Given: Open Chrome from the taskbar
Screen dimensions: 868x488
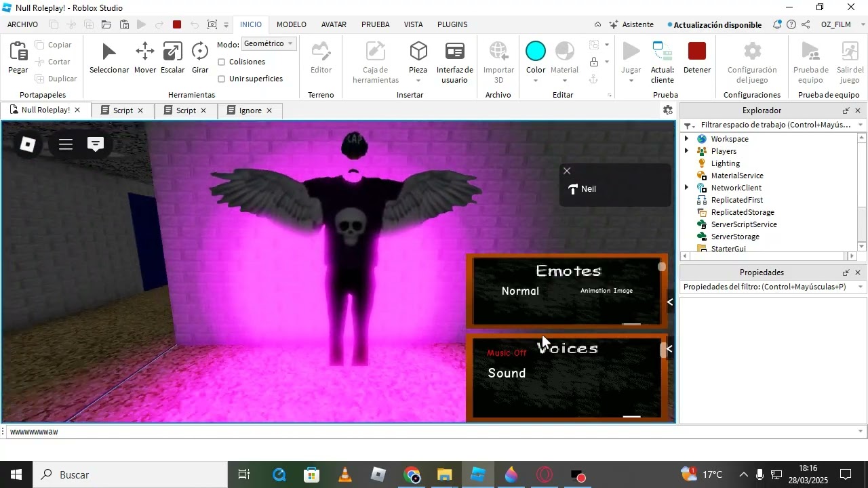Looking at the screenshot, I should (412, 475).
